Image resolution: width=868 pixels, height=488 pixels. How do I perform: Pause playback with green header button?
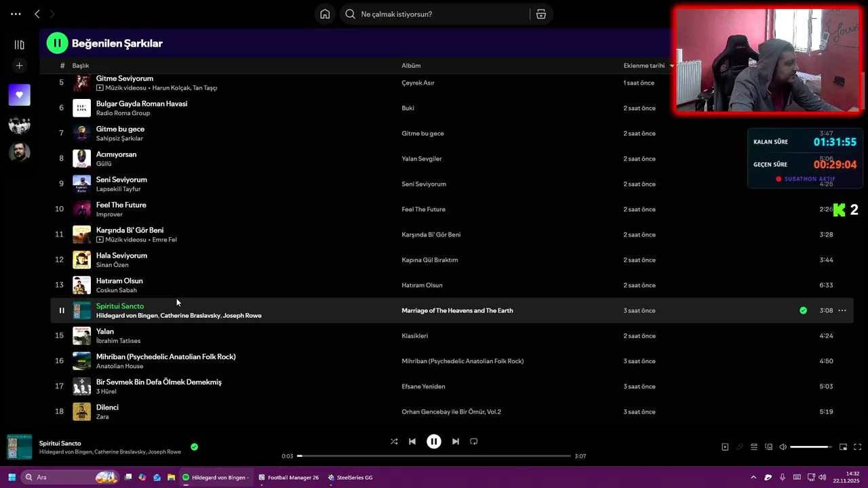point(57,43)
